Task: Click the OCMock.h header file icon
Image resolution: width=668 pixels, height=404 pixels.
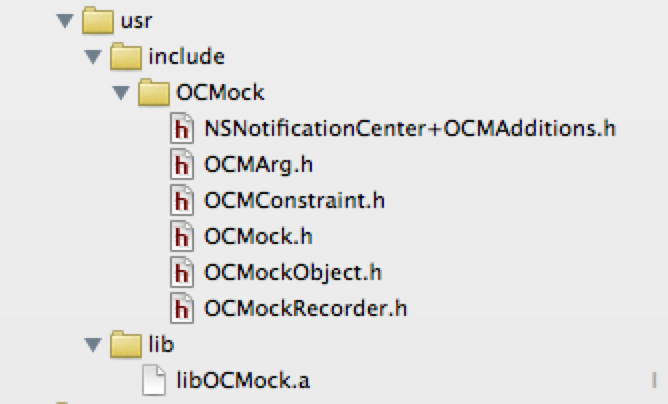Action: (x=182, y=236)
